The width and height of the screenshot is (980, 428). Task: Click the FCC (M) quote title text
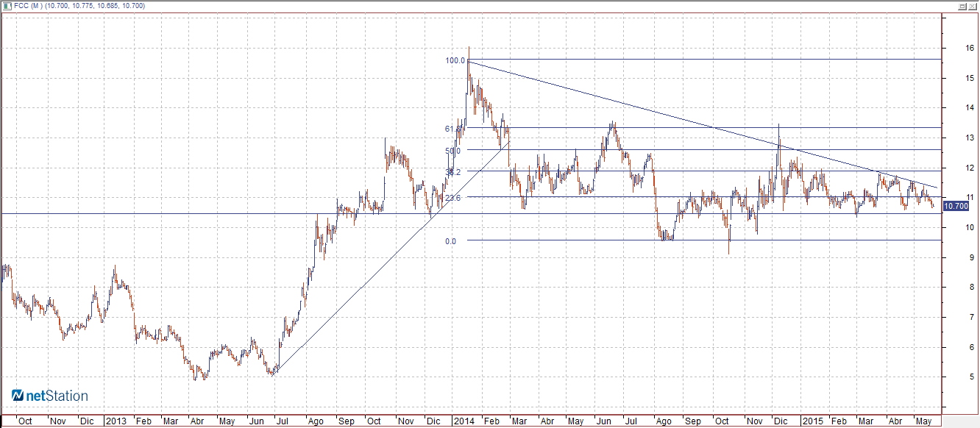79,5
